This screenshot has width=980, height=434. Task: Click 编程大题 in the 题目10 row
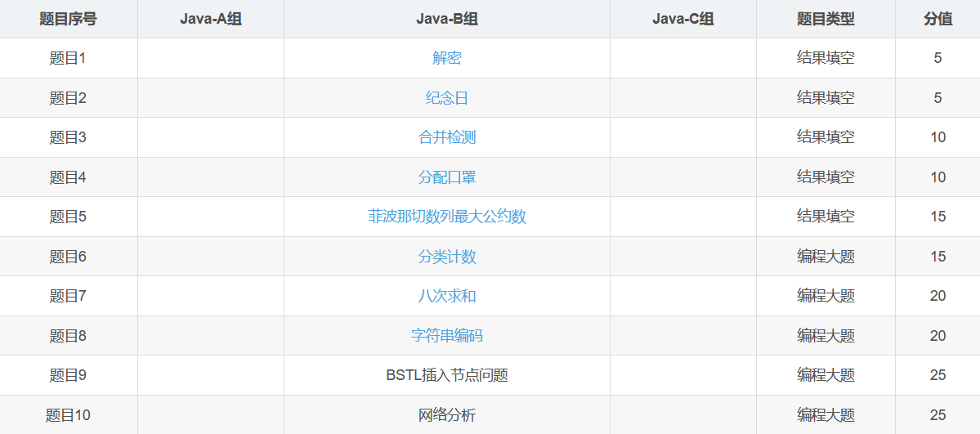coord(826,414)
